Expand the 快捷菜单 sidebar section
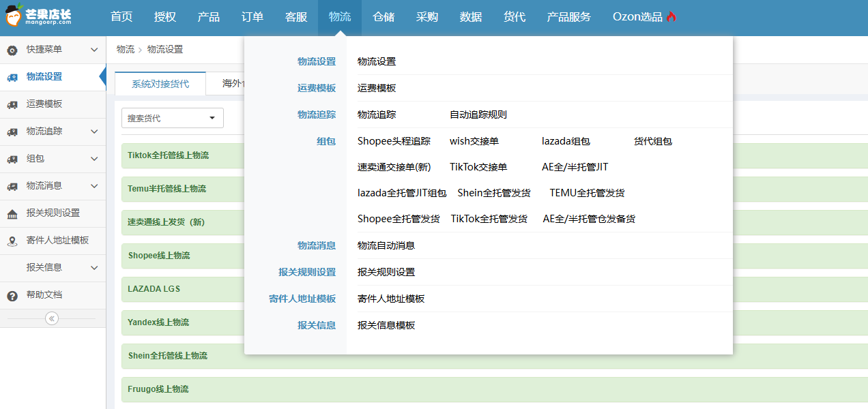The image size is (868, 409). 94,50
